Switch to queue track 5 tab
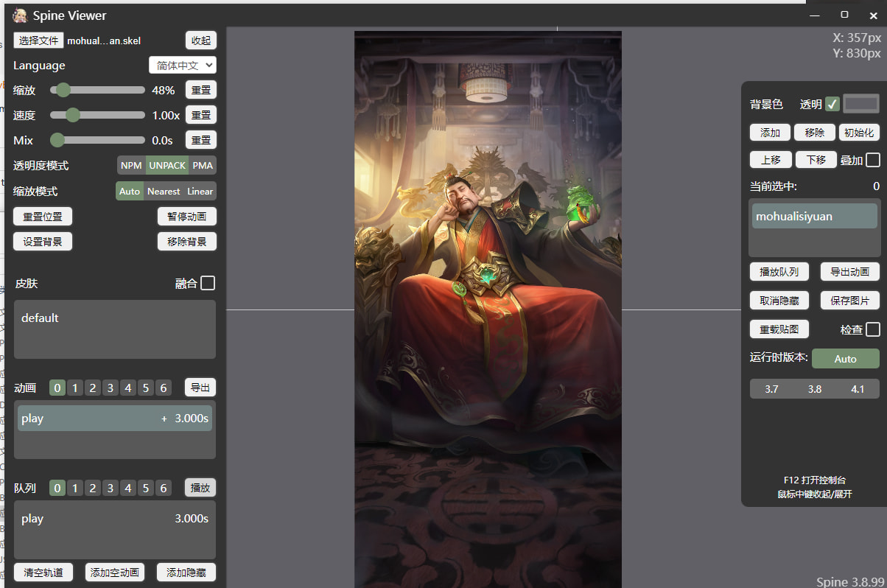This screenshot has width=887, height=588. tap(146, 488)
